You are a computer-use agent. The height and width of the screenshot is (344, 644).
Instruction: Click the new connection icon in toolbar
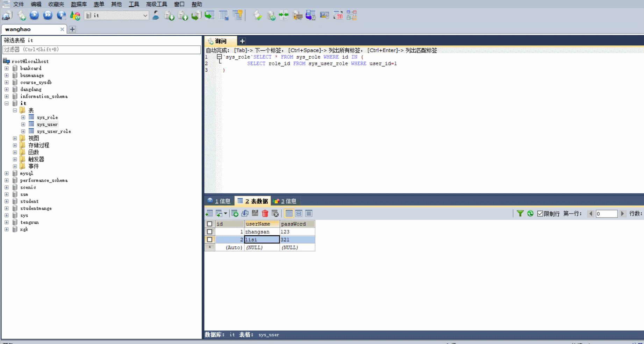pyautogui.click(x=7, y=15)
